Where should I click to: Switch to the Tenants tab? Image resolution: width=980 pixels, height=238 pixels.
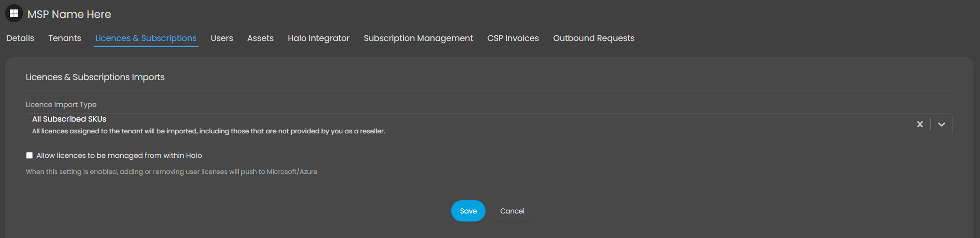coord(65,38)
